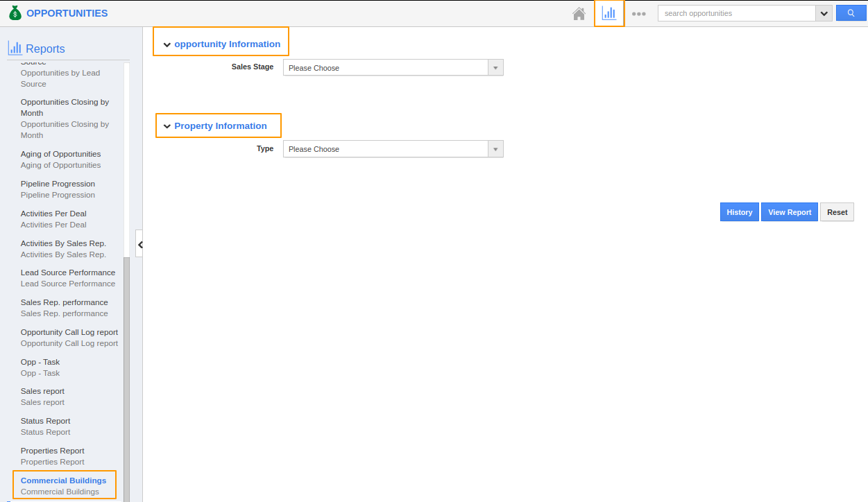Open the Type dropdown
Viewport: 868px width, 502px height.
click(393, 149)
